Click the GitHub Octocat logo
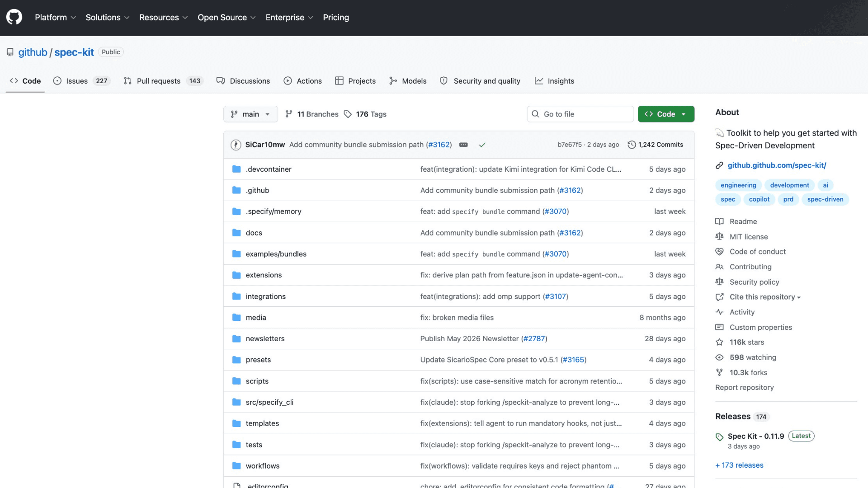 (x=14, y=17)
